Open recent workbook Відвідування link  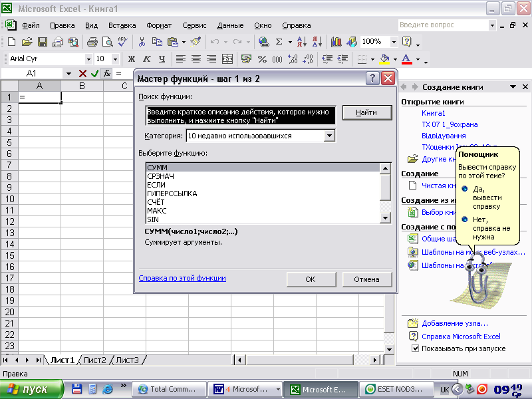(444, 136)
